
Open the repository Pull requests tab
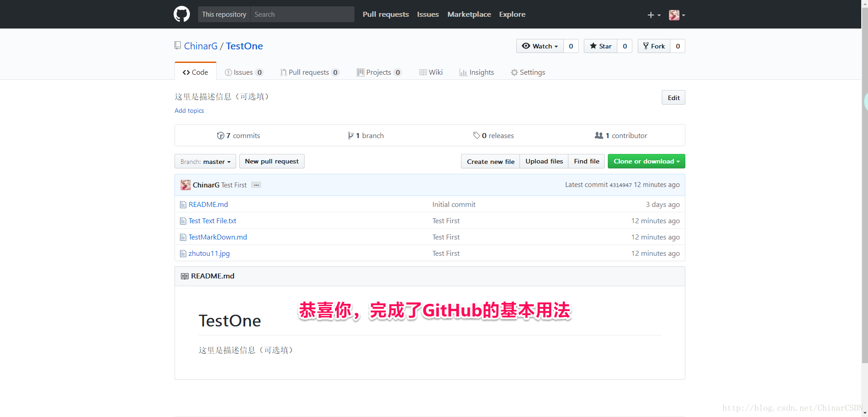pyautogui.click(x=310, y=72)
